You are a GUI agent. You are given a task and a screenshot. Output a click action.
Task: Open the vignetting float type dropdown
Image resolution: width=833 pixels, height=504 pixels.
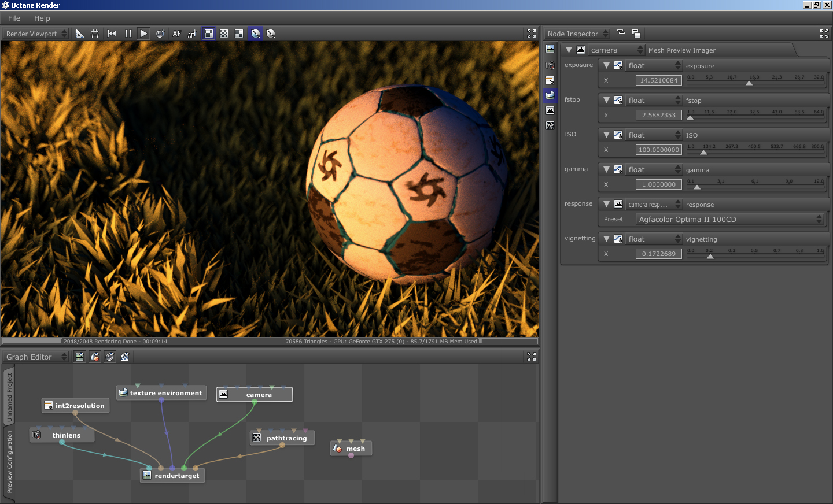[654, 239]
